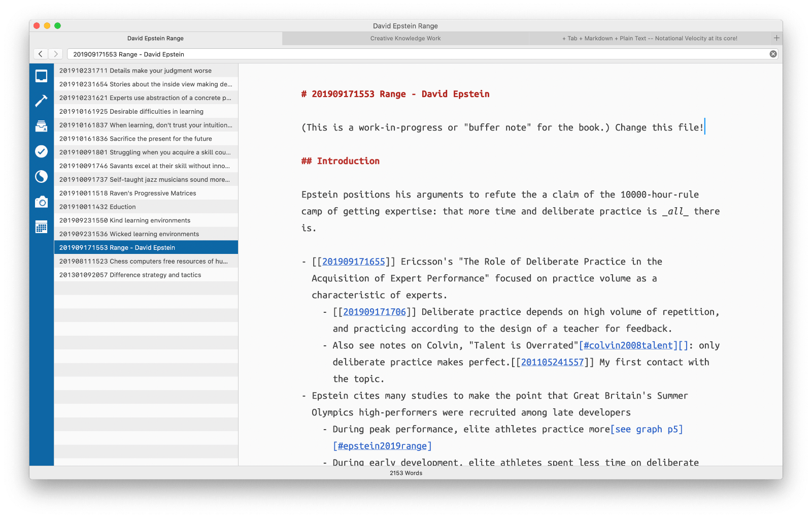Open note 'Details make your judgment worse'

(x=146, y=71)
